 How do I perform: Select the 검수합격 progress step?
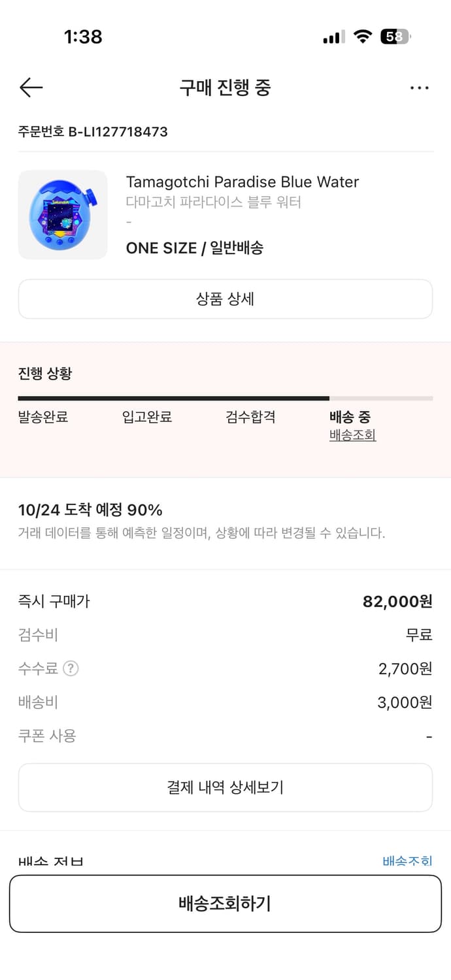(250, 417)
